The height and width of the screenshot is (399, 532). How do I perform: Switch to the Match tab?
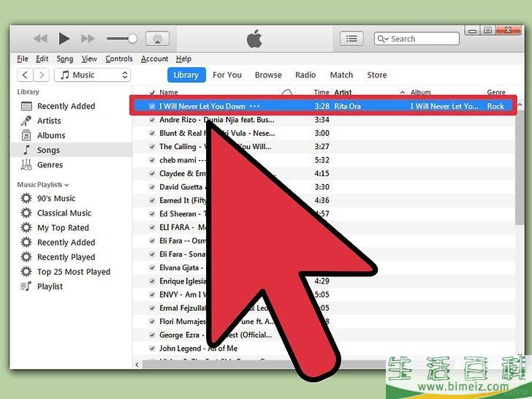click(x=341, y=75)
